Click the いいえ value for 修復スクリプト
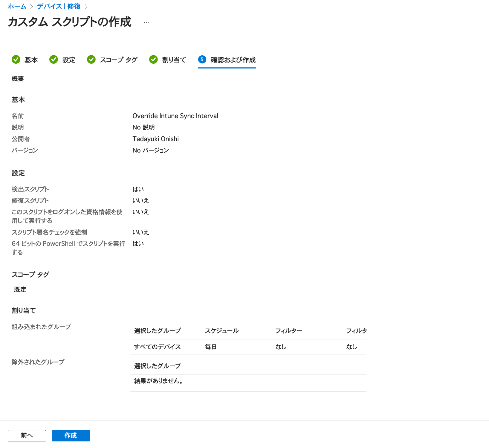Screen dimensions: 489x448 [140, 201]
